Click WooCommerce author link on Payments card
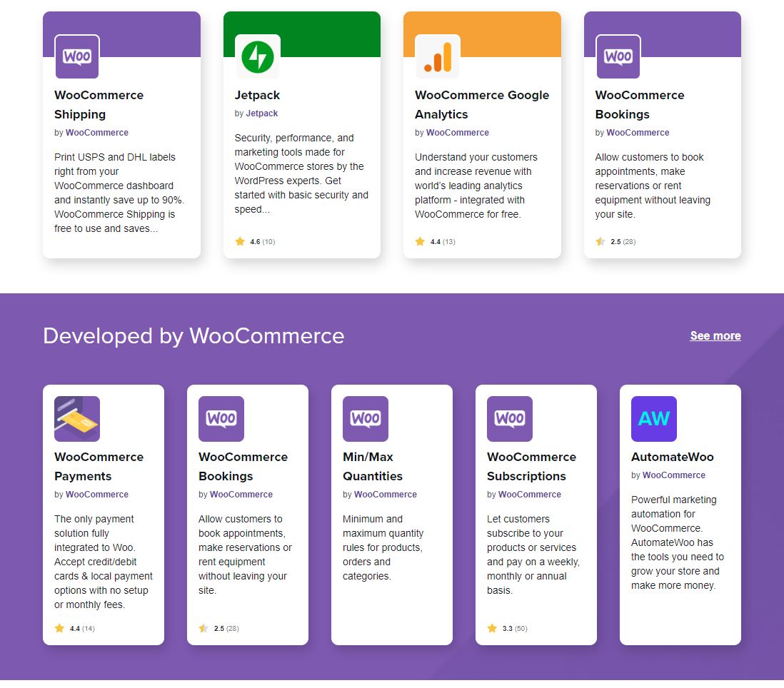This screenshot has height=688, width=784. (97, 494)
